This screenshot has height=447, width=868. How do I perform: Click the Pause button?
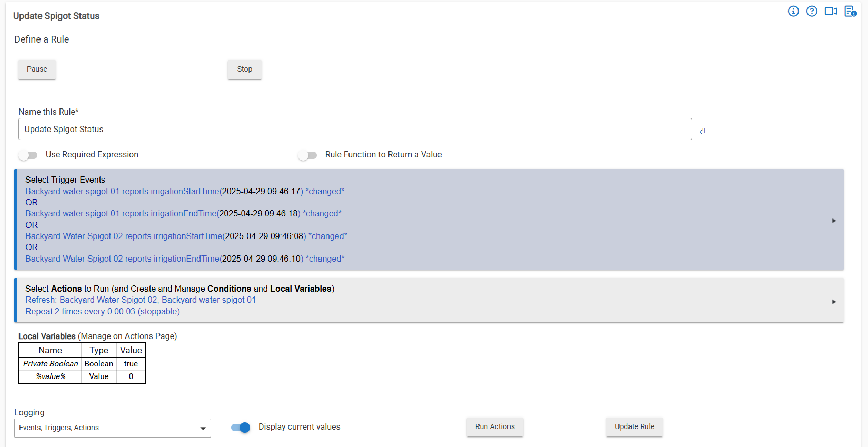pos(37,69)
